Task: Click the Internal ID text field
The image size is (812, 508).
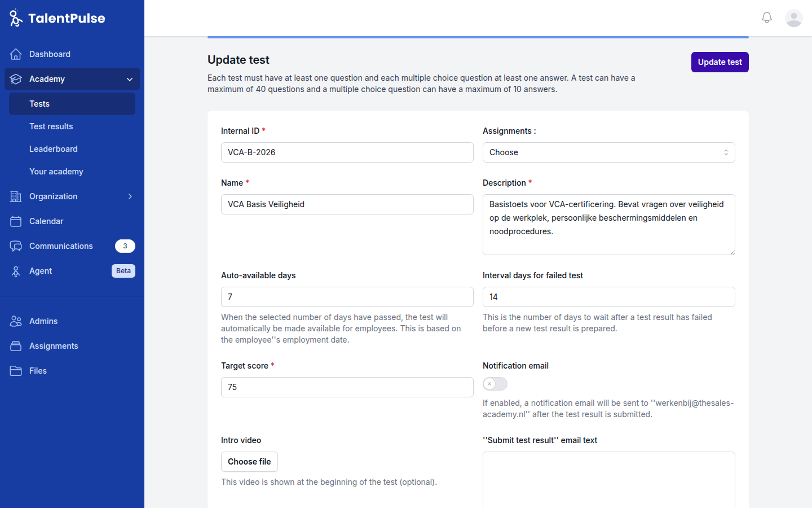Action: (x=347, y=152)
